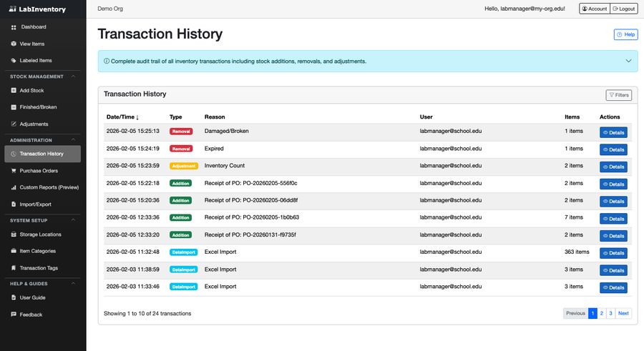Collapse the Stock Management section

click(73, 76)
